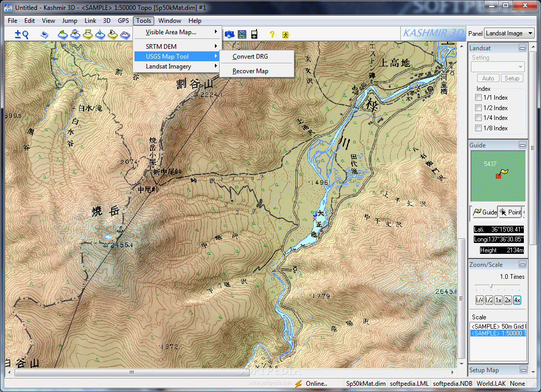Set zoom to 2x
This screenshot has height=392, width=541.
coord(508,300)
